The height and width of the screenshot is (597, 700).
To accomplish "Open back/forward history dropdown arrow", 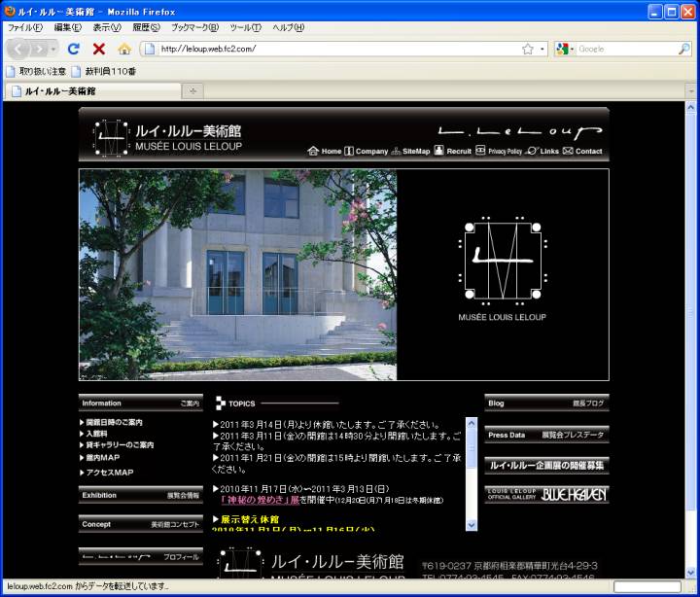I will 53,49.
